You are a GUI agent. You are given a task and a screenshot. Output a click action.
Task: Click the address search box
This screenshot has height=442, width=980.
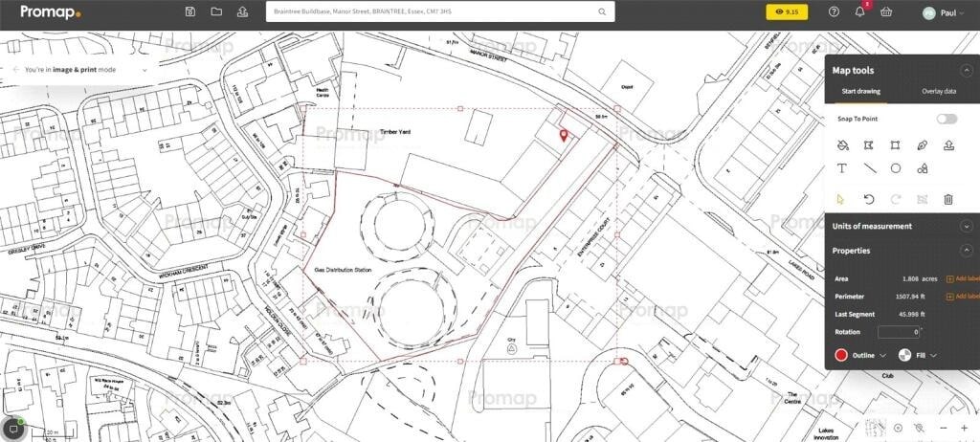(440, 11)
